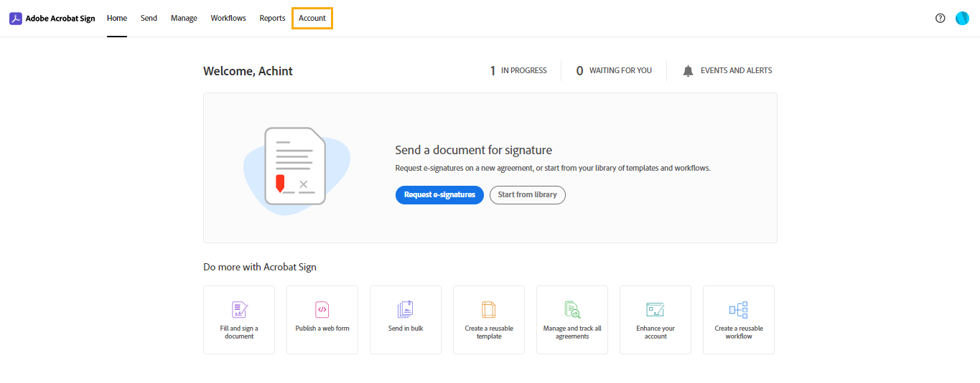Click the Create a reusable workflow icon
The width and height of the screenshot is (980, 383).
point(739,310)
